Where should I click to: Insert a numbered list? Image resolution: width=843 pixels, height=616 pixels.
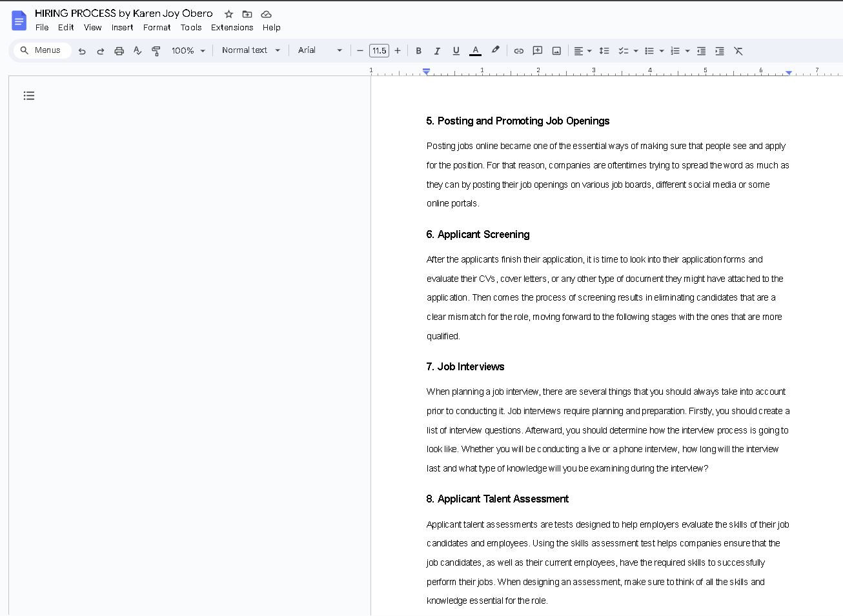675,51
